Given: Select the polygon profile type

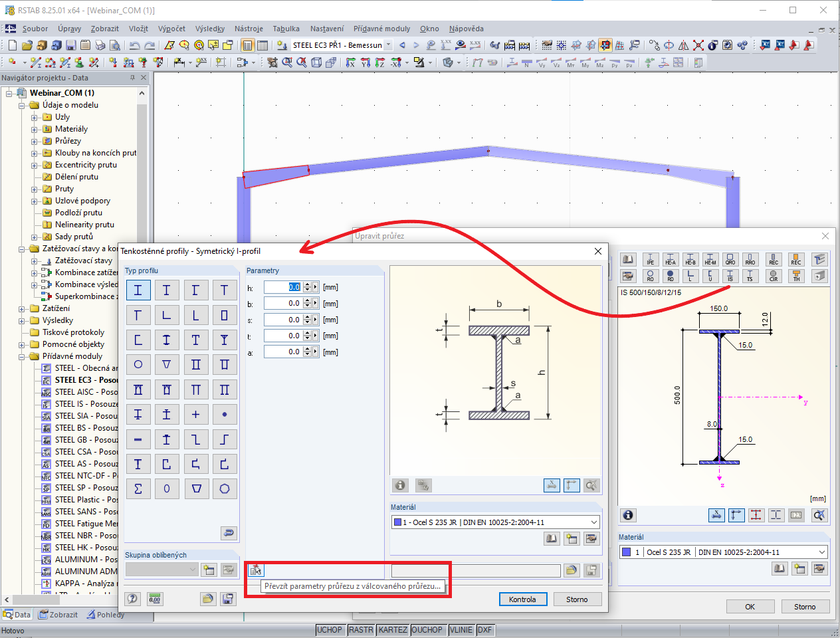Looking at the screenshot, I should coord(225,488).
